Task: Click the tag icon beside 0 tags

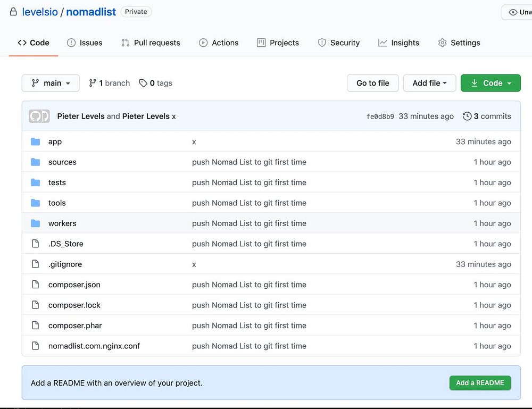Action: pos(143,83)
